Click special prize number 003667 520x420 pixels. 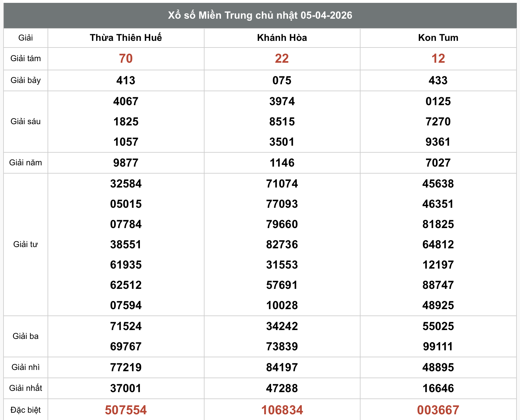[438, 410]
